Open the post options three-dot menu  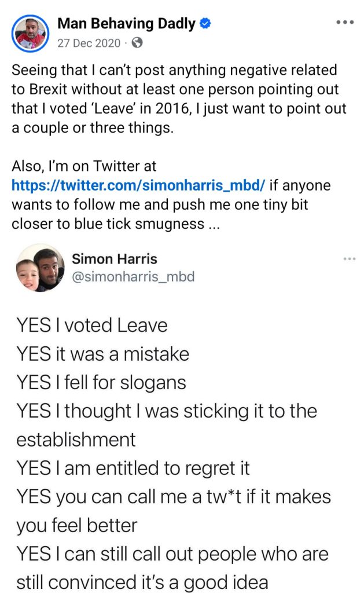point(344,22)
